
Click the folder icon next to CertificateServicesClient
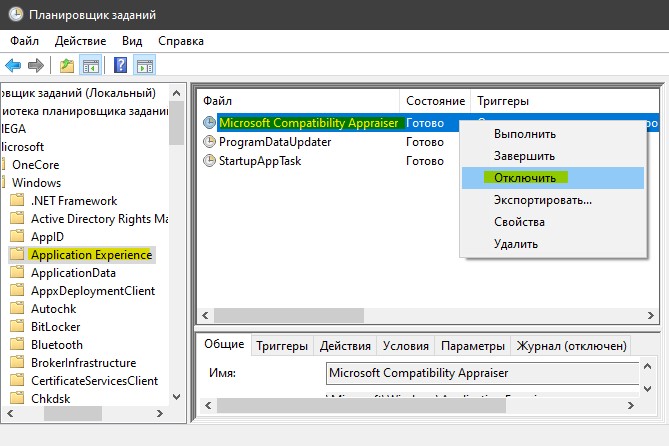[17, 380]
